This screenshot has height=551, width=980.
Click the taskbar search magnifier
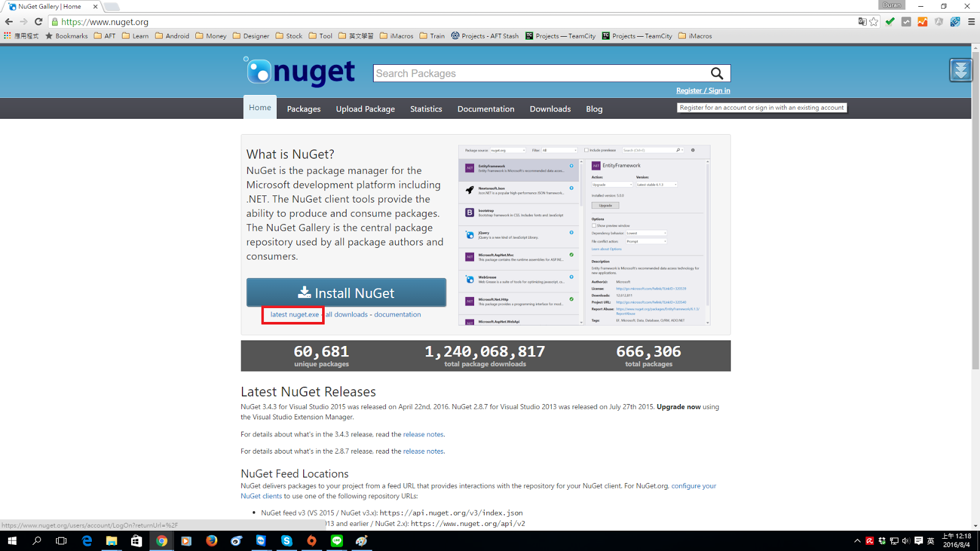coord(37,541)
